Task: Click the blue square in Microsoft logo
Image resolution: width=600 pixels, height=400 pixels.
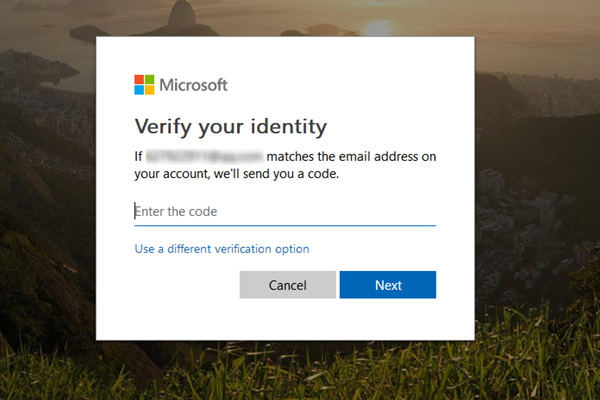Action: (x=139, y=90)
